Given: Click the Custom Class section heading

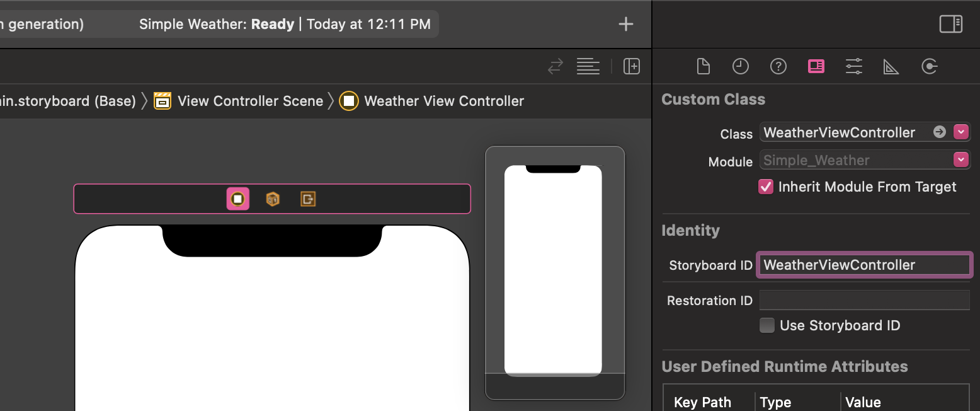Looking at the screenshot, I should (x=713, y=100).
